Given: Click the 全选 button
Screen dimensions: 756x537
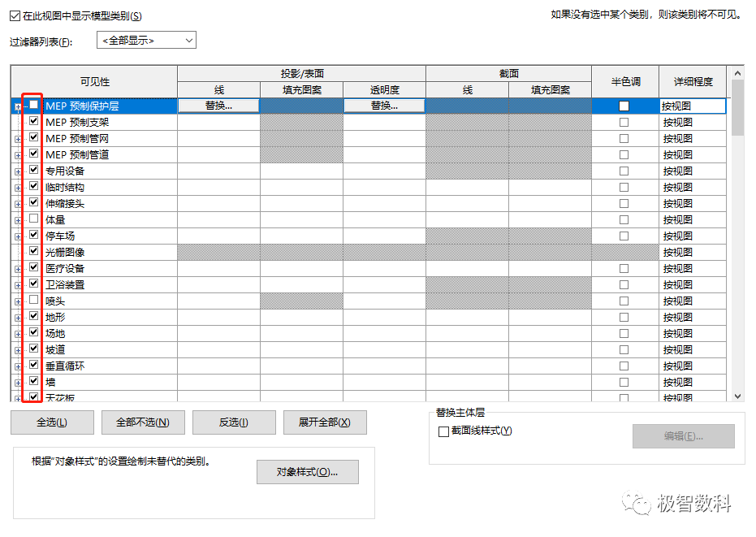Looking at the screenshot, I should 51,422.
